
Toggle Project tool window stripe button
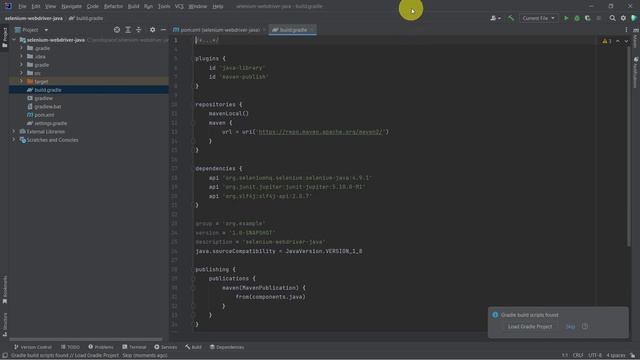pyautogui.click(x=4, y=37)
